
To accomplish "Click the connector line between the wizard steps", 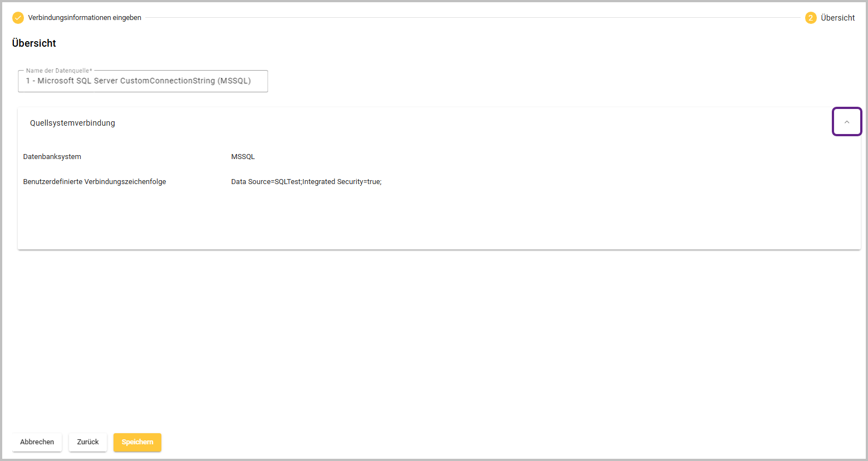I will click(473, 18).
